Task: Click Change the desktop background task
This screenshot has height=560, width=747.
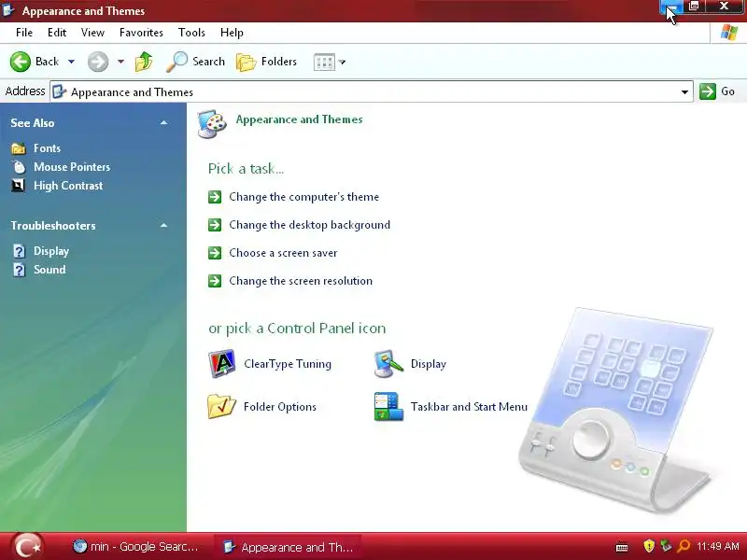Action: (x=310, y=225)
